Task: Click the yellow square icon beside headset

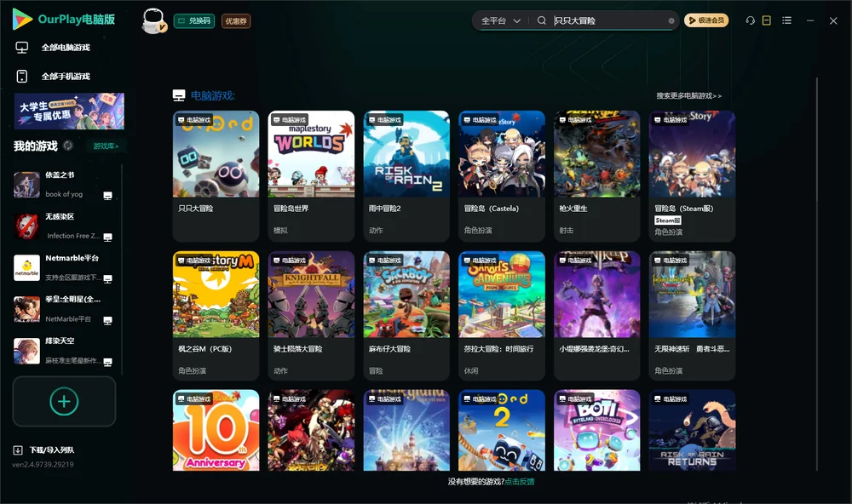Action: (x=767, y=20)
